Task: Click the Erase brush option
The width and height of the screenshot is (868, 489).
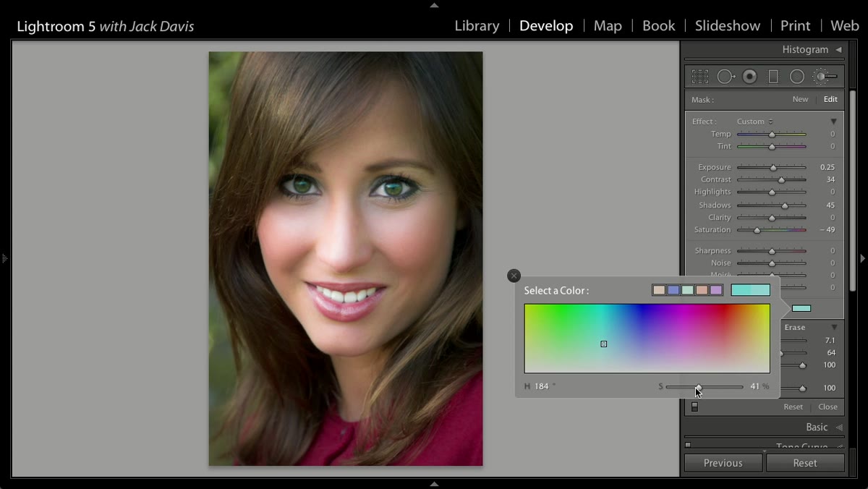Action: tap(794, 328)
